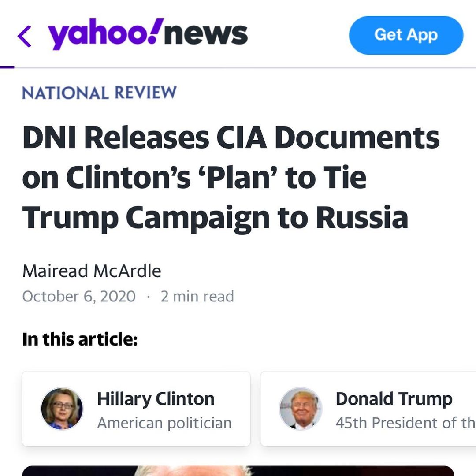This screenshot has width=476, height=476.
Task: Tap the In this article heading
Action: [80, 339]
